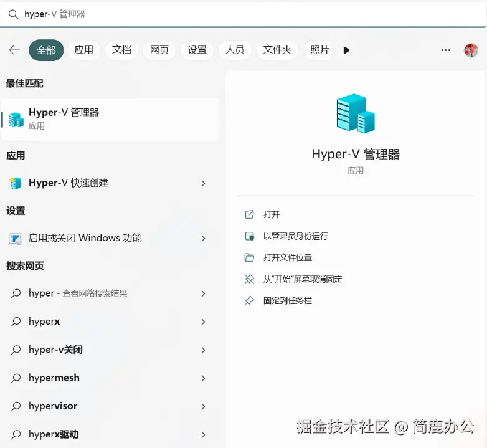Click search icon beside hypermesh
This screenshot has height=448, width=487.
click(16, 378)
